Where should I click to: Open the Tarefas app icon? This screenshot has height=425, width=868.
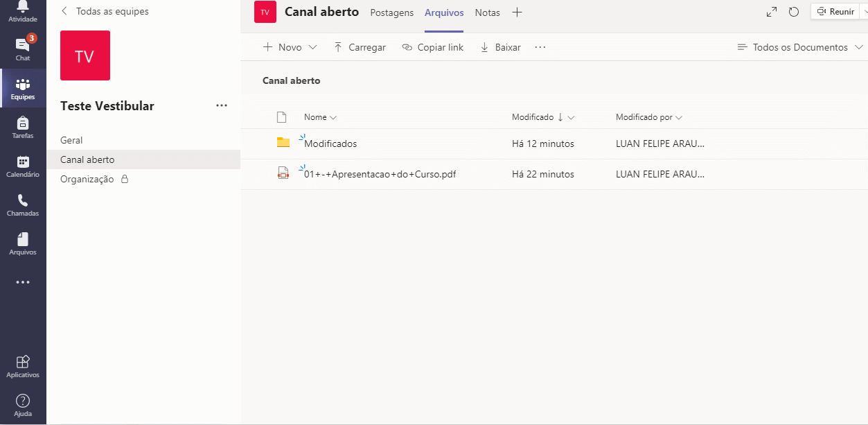click(23, 127)
